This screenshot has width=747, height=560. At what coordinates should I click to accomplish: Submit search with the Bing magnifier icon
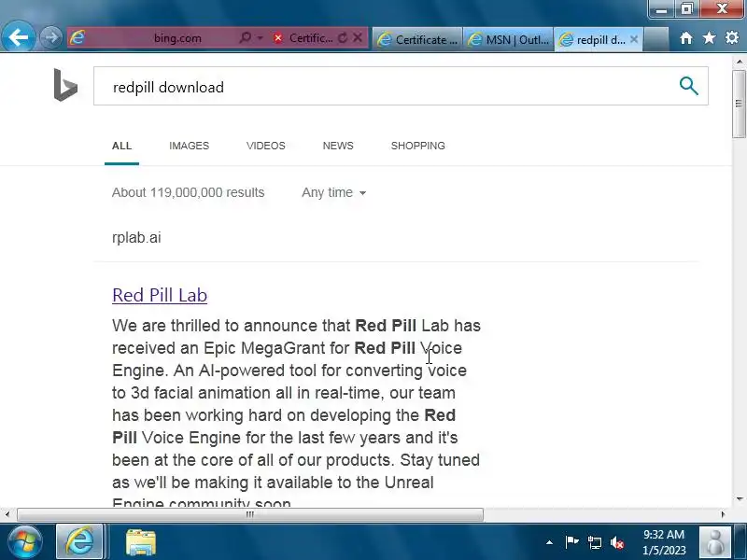tap(688, 86)
